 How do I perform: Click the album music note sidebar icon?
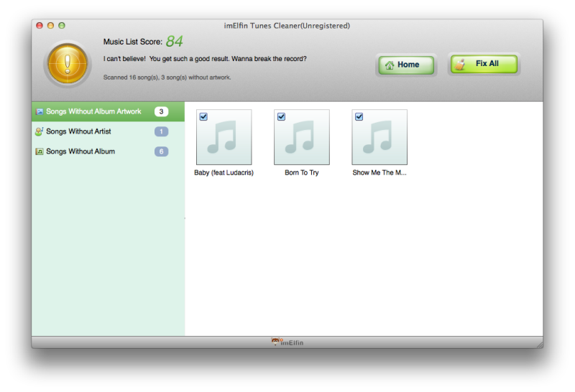click(x=40, y=151)
